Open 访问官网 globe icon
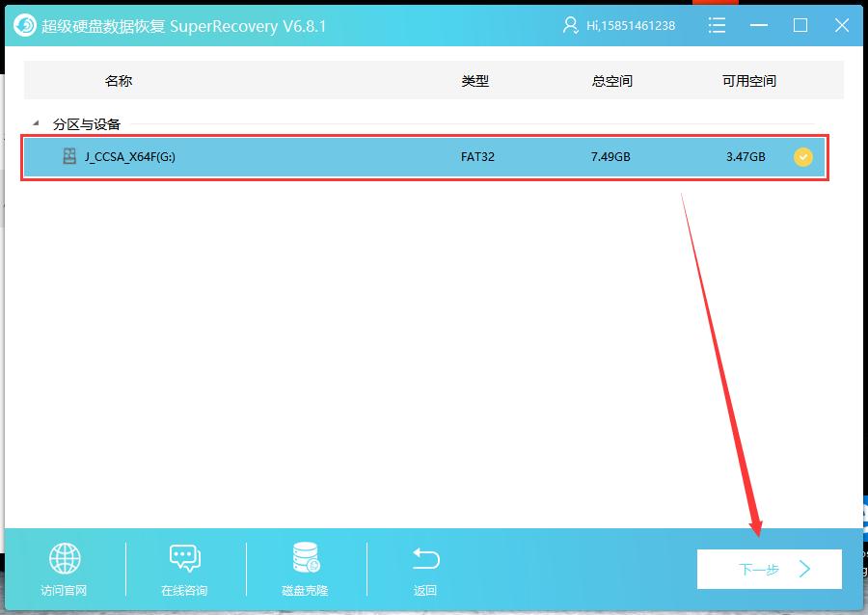Image resolution: width=868 pixels, height=615 pixels. pyautogui.click(x=65, y=558)
